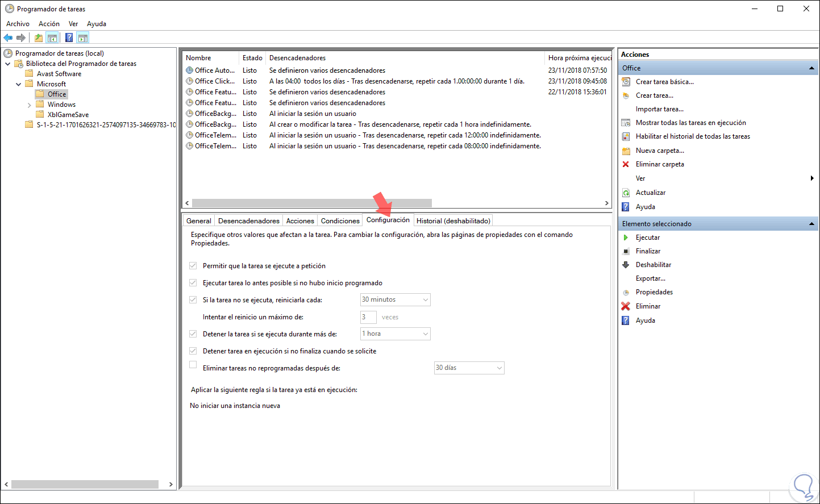This screenshot has height=504, width=820.
Task: Click the Ayuda icon under Elemento seleccionado
Action: tap(626, 320)
